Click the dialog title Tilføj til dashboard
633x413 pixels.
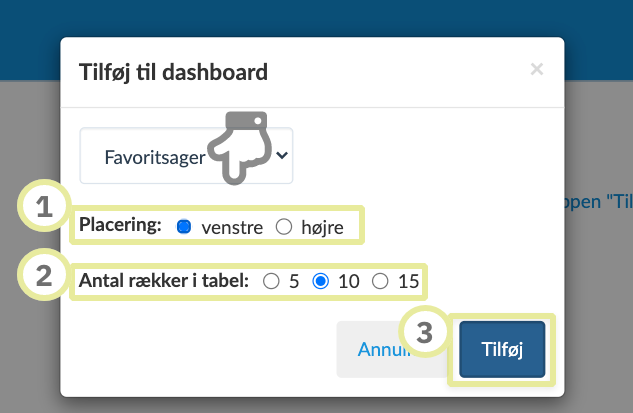tap(173, 71)
